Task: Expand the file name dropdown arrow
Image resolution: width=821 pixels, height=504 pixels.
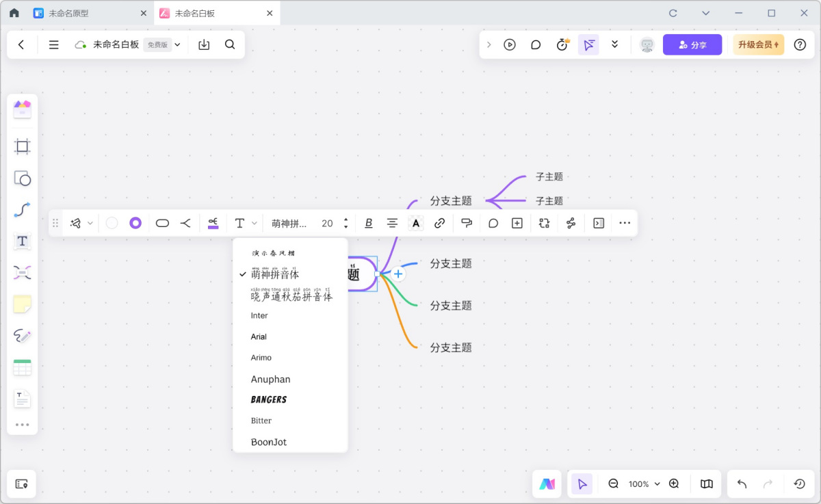Action: point(178,44)
